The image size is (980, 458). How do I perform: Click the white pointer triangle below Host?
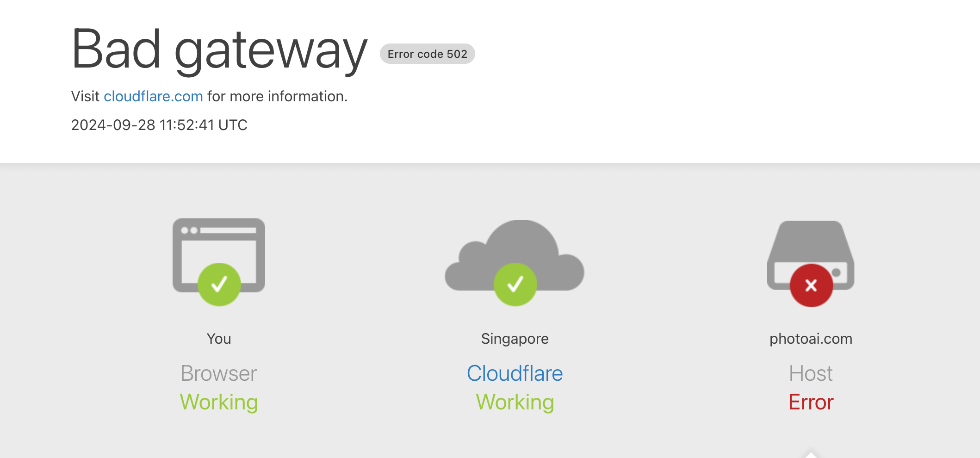pyautogui.click(x=811, y=454)
